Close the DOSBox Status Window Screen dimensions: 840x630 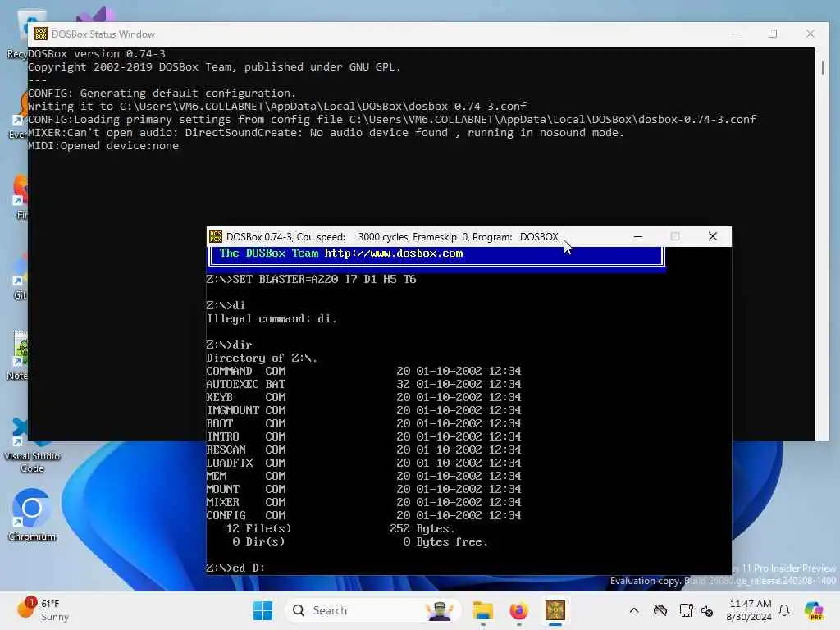[810, 34]
